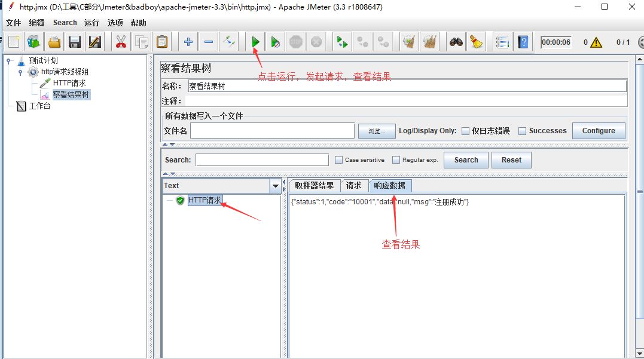Expand all nodes with the plus icon
The height and width of the screenshot is (359, 644).
[188, 42]
